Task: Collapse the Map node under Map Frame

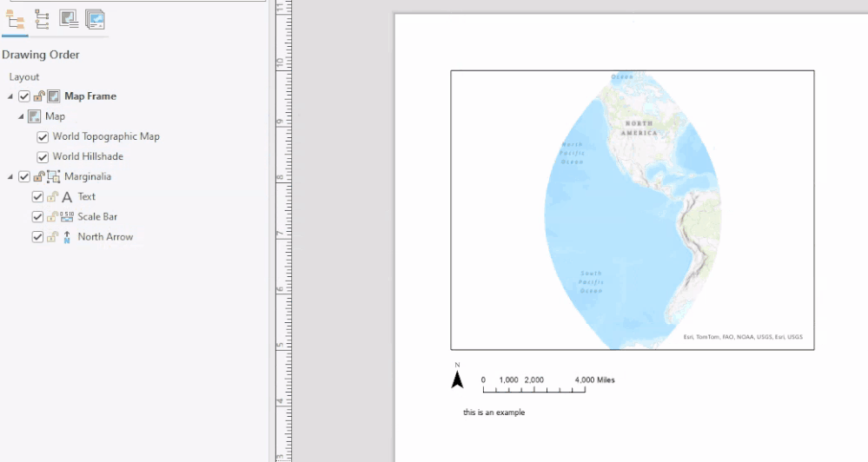Action: [21, 116]
